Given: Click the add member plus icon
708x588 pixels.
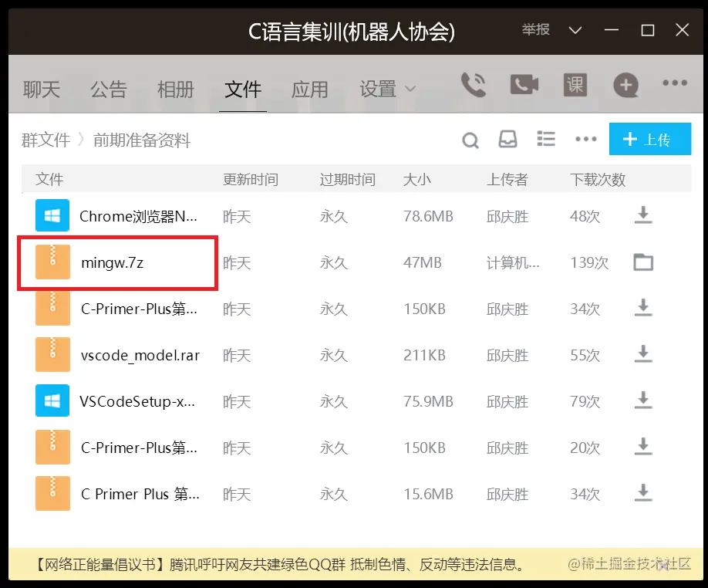Looking at the screenshot, I should tap(625, 85).
